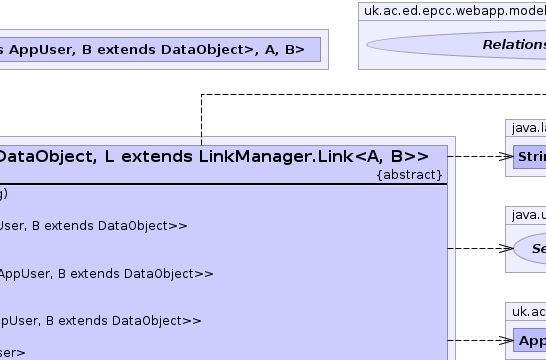Select the java.la package tab label
The image size is (546, 360).
(529, 128)
